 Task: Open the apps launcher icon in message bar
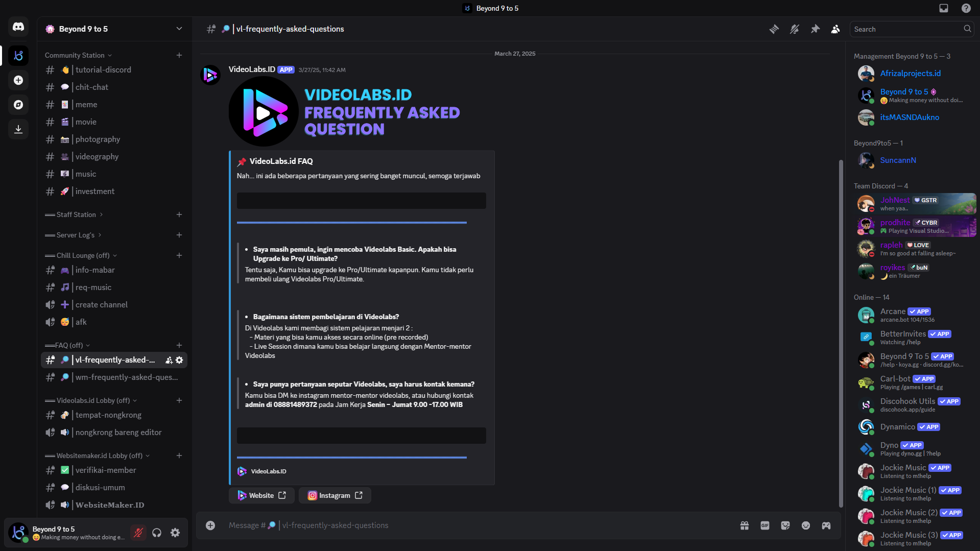click(826, 525)
